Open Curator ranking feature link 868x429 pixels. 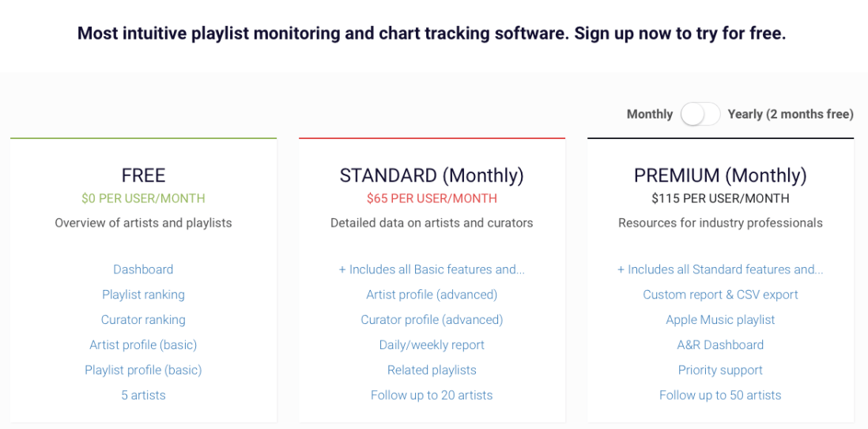(x=143, y=320)
